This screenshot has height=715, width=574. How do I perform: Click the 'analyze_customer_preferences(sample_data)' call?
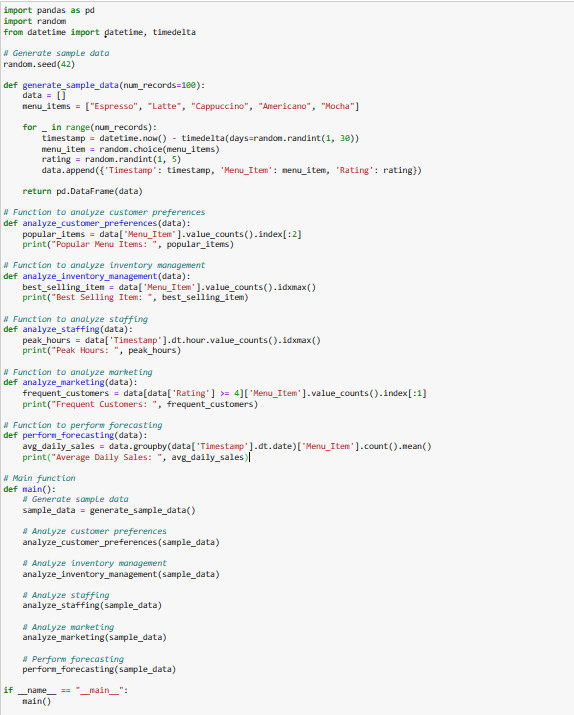121,541
